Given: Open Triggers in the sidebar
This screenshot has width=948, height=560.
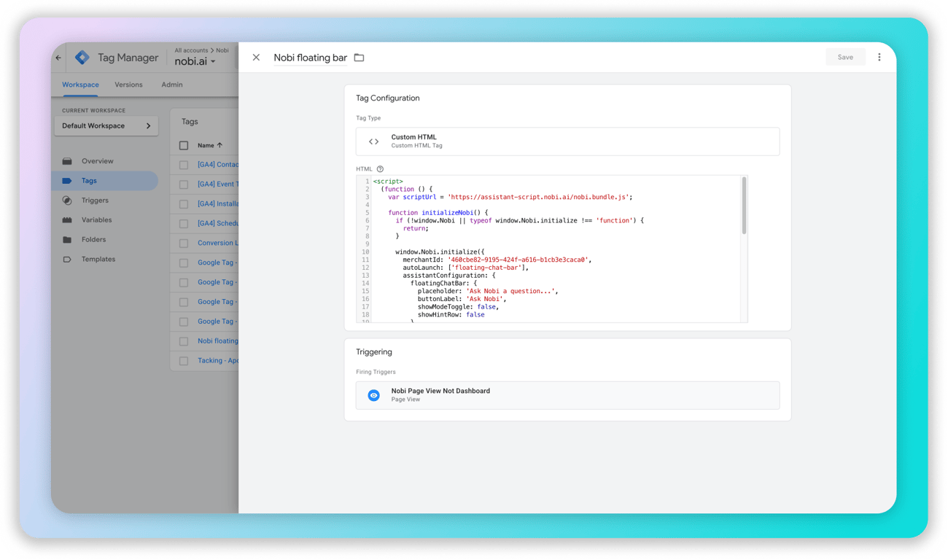Looking at the screenshot, I should [x=95, y=201].
